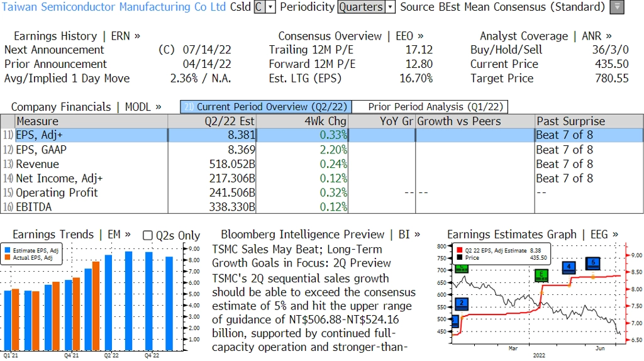Screen dimensions: 644x361
Task: Click blue Estimate EPS, Adj legend swatch
Action: [x=8, y=250]
